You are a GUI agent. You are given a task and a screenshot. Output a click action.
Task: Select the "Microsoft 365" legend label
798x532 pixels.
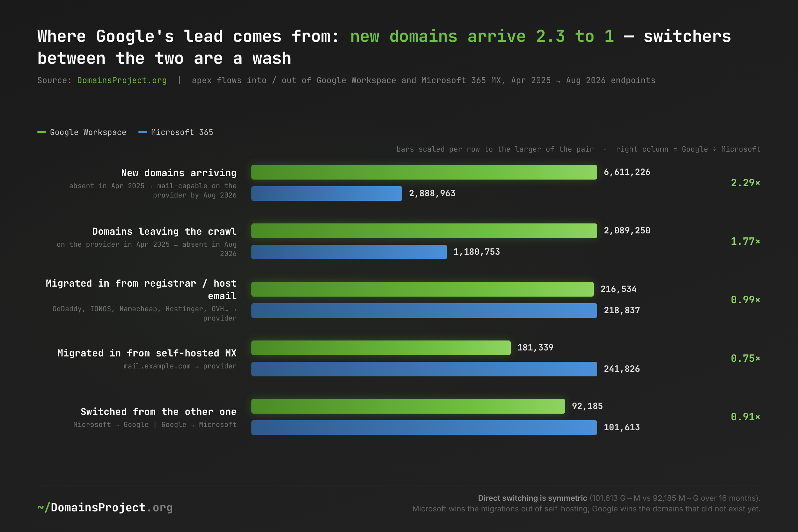point(182,132)
